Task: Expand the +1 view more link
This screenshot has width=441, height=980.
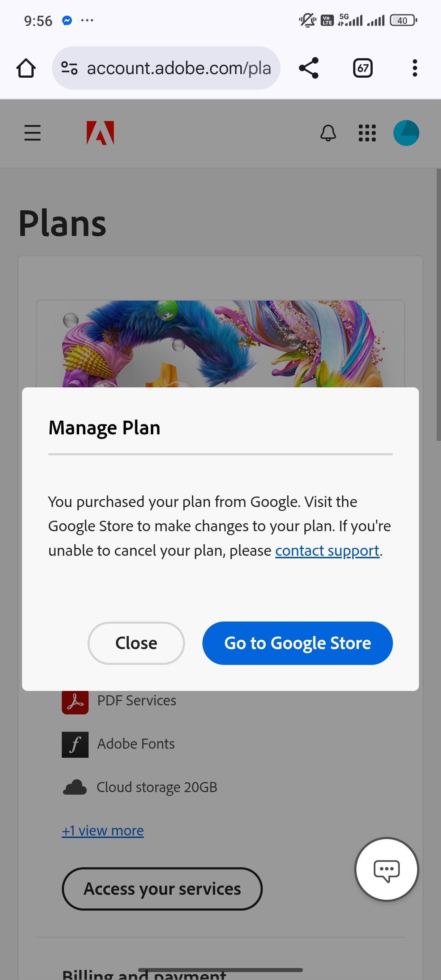Action: pos(103,830)
